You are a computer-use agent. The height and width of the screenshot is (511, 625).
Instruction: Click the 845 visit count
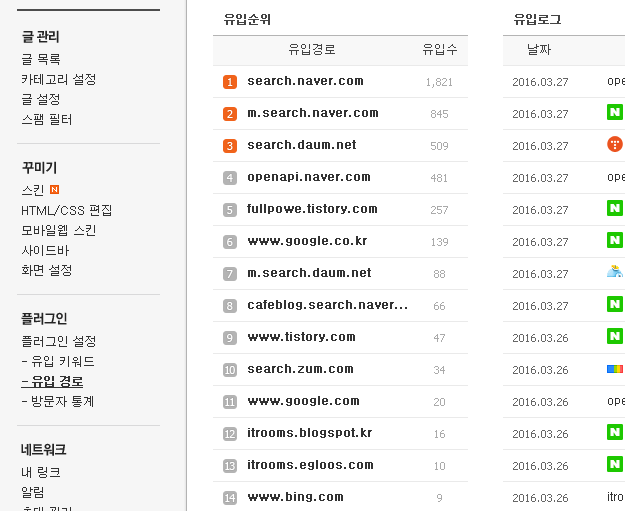[x=439, y=114]
